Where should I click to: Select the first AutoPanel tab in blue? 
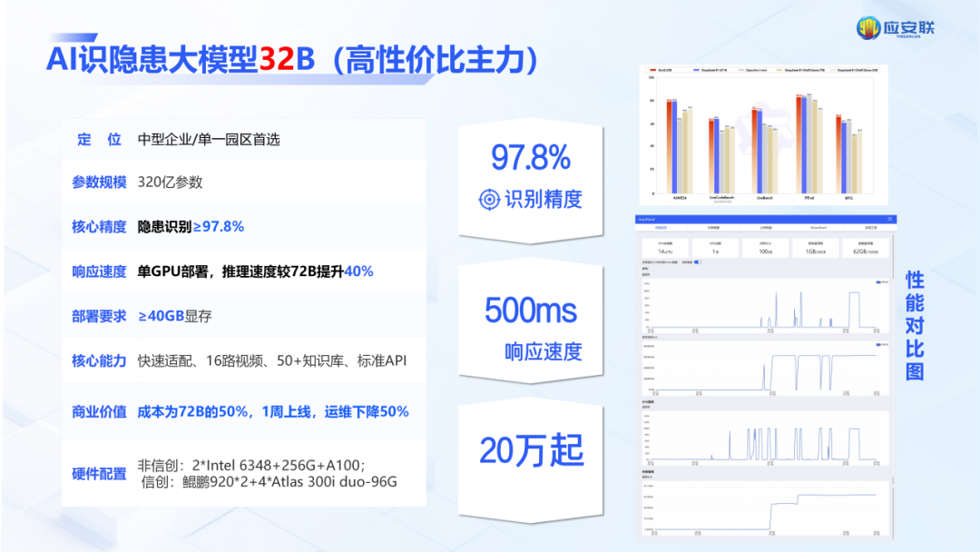coord(661,228)
